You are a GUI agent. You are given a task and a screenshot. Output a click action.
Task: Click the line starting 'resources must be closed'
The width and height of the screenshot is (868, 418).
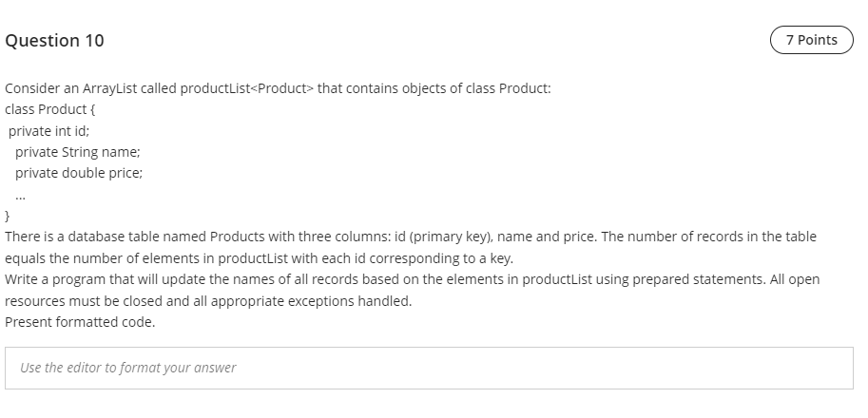(x=208, y=301)
